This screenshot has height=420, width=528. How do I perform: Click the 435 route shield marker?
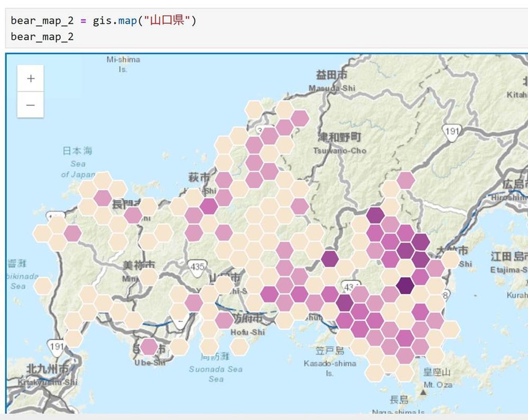coord(197,268)
